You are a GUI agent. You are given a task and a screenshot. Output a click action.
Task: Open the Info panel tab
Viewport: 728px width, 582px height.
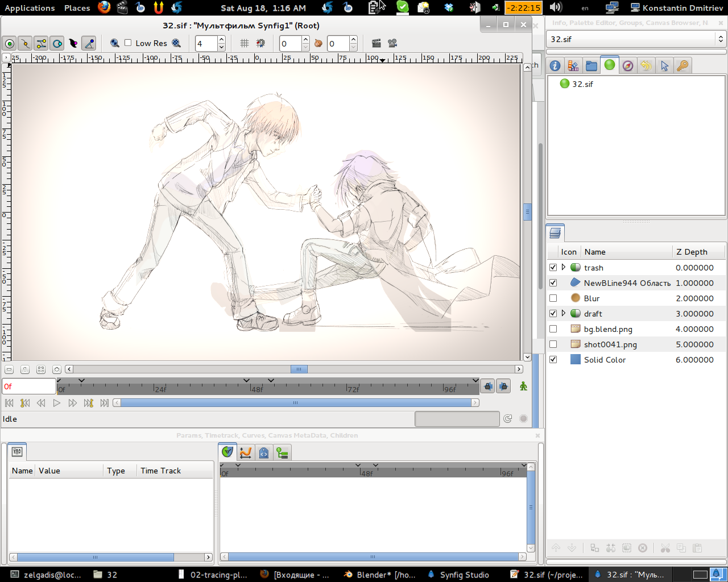click(555, 66)
